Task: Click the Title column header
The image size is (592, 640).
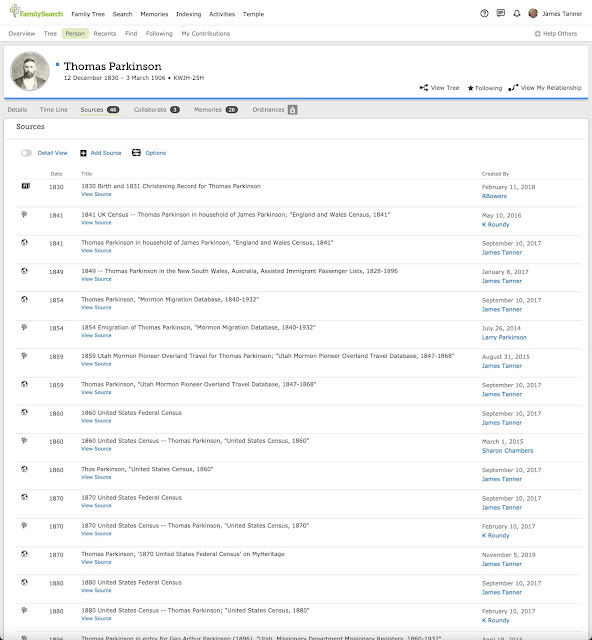Action: pos(87,174)
